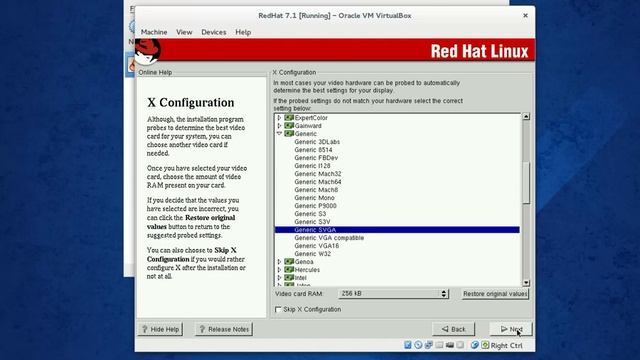
Task: Click the Generic category card icon
Action: 289,133
